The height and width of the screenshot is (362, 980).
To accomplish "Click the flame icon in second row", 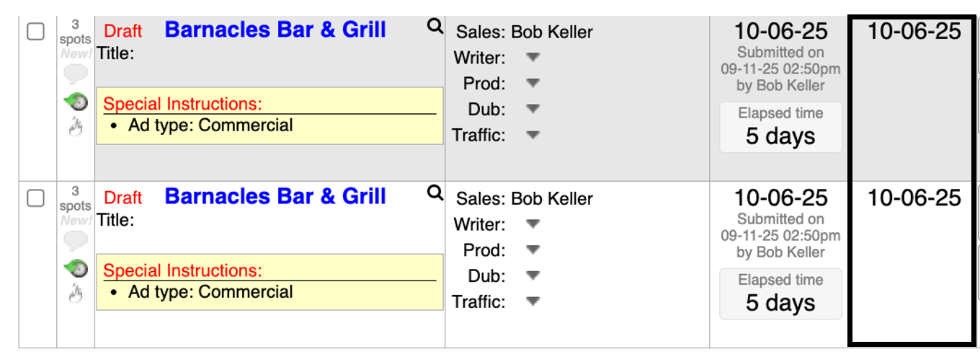I will (76, 294).
